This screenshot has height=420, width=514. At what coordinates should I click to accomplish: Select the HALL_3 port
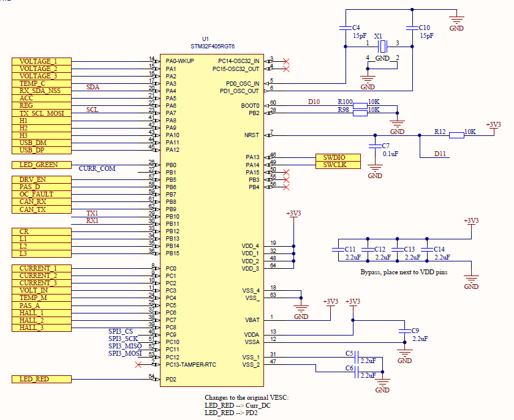coord(42,328)
